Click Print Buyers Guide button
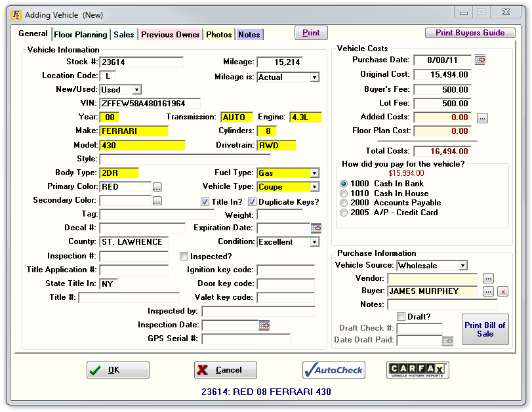 click(x=470, y=33)
